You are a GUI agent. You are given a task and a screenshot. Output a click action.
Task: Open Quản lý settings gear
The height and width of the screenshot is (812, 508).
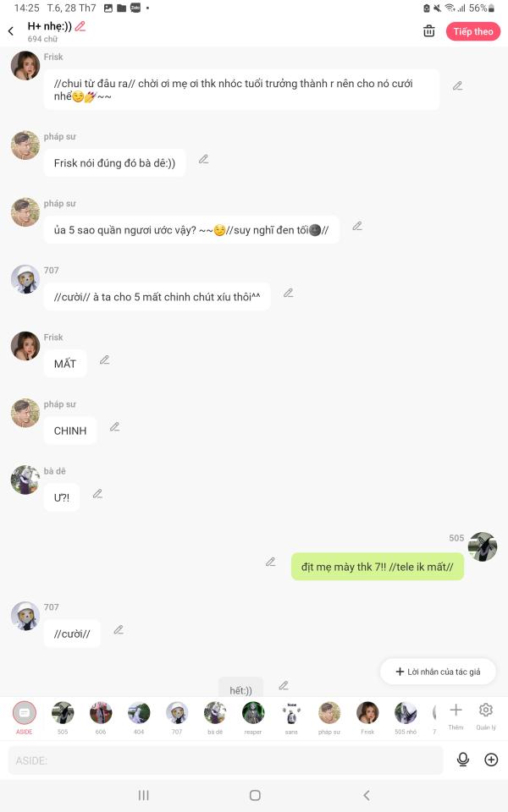[486, 716]
